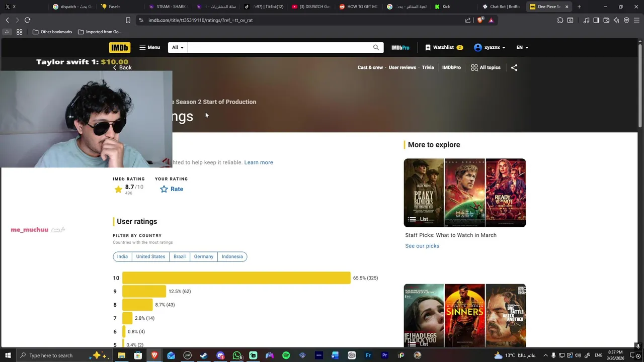Go Back to the title page
644x362 pixels.
(x=122, y=67)
